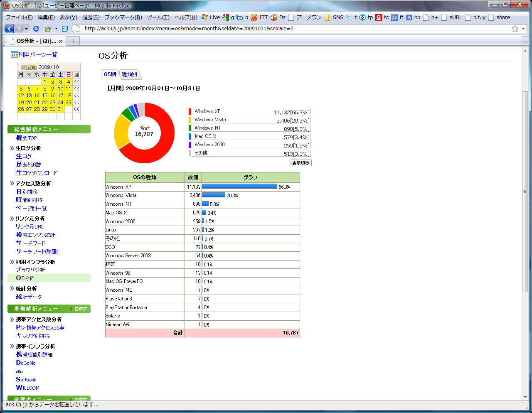
Task: Open the Google 'g' bookmark
Action: 228,17
